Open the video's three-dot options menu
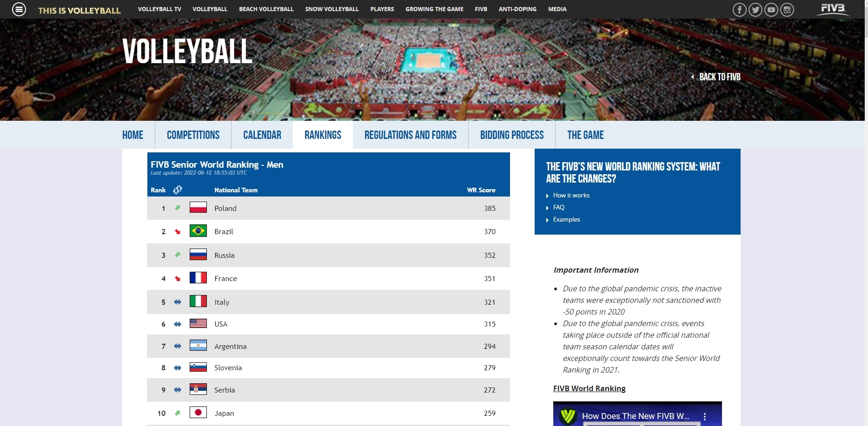Image resolution: width=868 pixels, height=426 pixels. tap(705, 417)
